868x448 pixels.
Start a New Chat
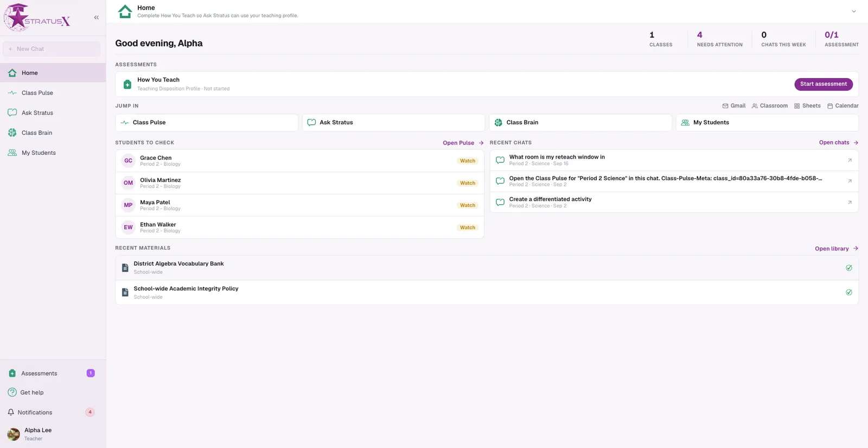52,49
